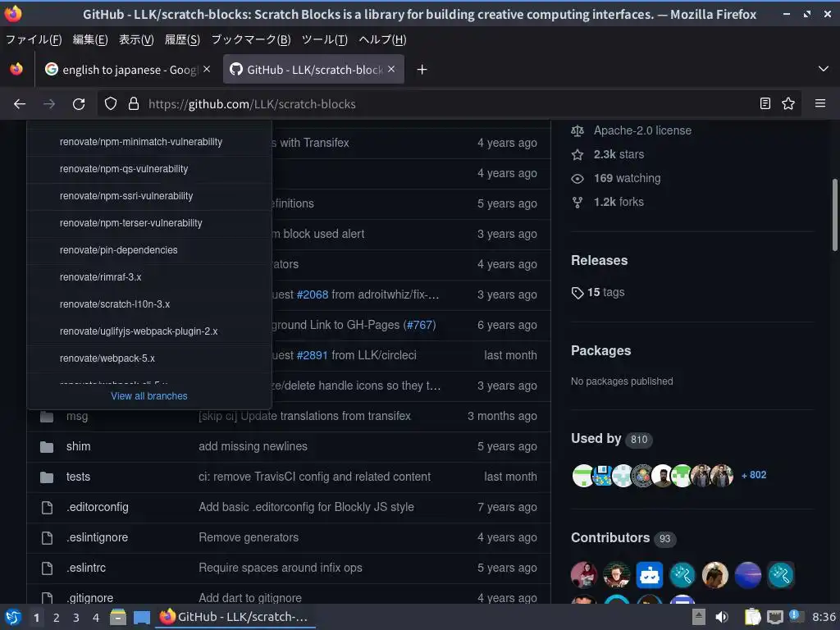Open the tracking protection shield icon
Image resolution: width=840 pixels, height=630 pixels.
(x=111, y=104)
